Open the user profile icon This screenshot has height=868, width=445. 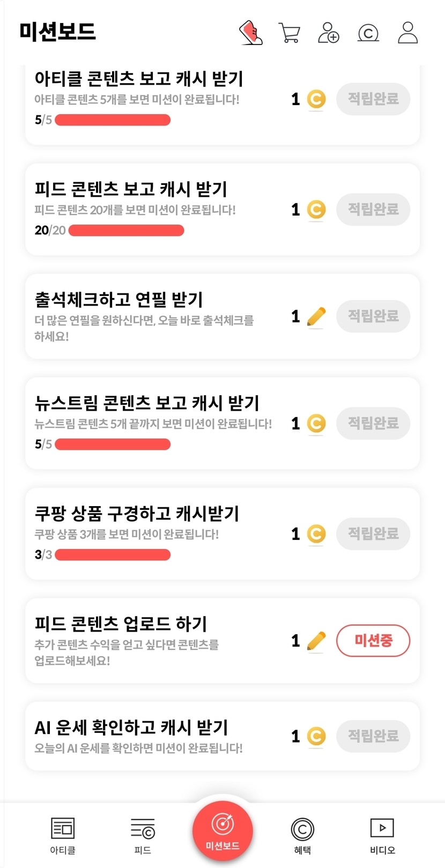click(407, 33)
